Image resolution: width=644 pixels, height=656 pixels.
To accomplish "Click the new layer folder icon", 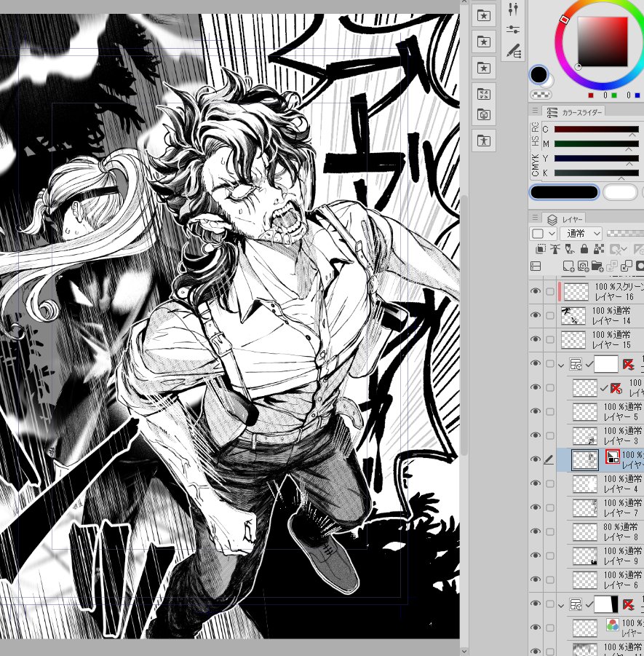I will 597,266.
